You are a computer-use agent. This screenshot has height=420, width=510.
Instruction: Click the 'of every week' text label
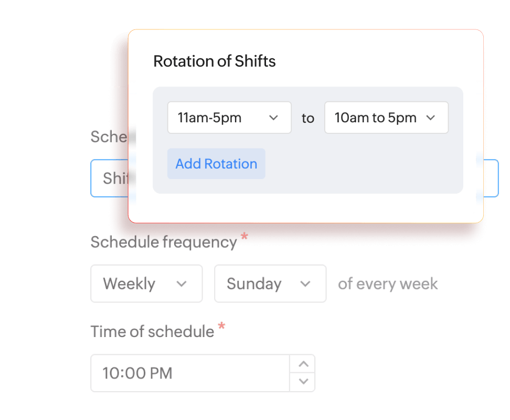pos(388,284)
